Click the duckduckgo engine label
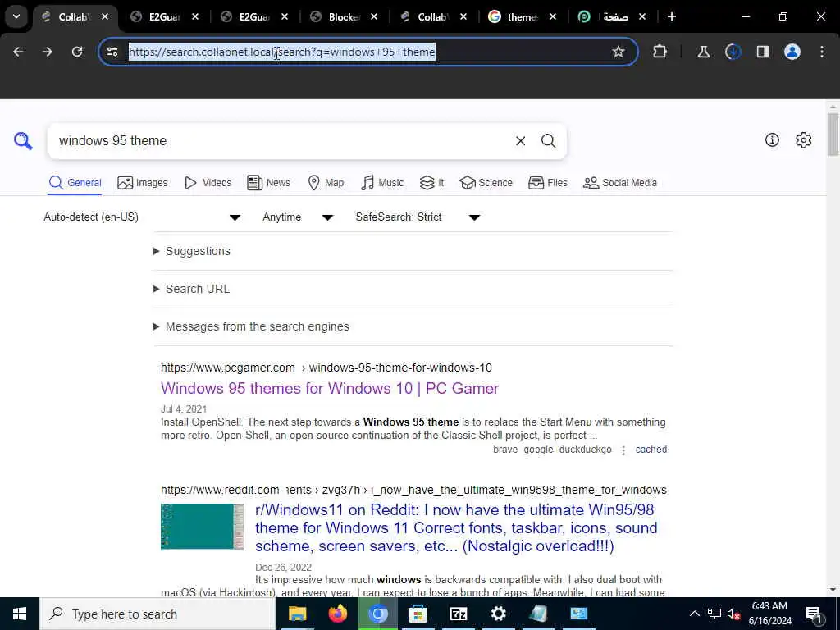The height and width of the screenshot is (630, 840). pyautogui.click(x=585, y=450)
